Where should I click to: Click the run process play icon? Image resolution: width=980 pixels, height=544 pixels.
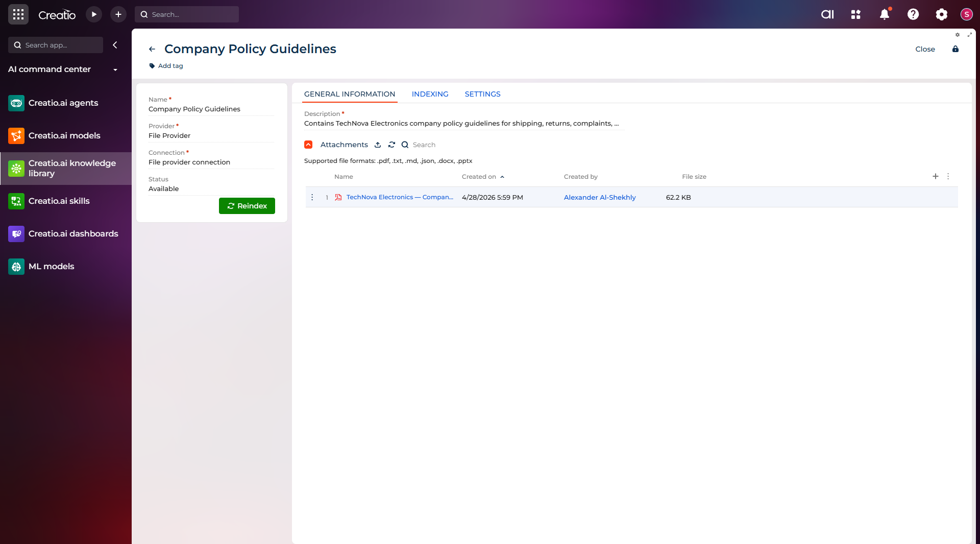click(x=94, y=14)
